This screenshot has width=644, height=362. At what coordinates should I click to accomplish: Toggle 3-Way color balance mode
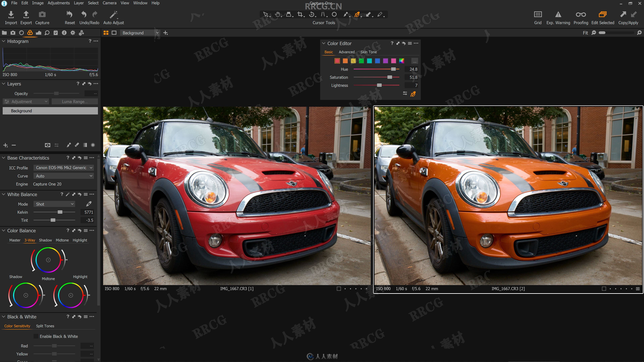(x=29, y=240)
